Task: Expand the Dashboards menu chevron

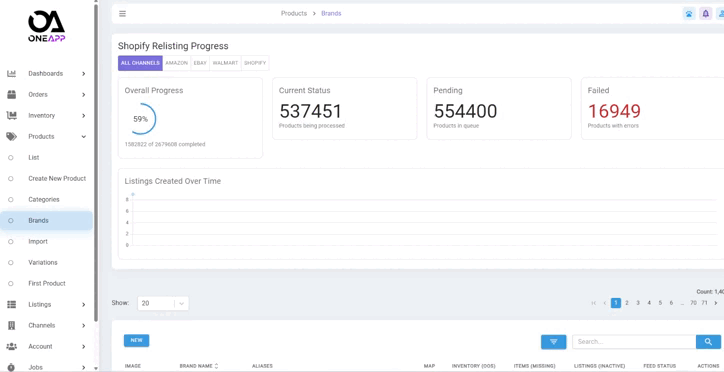Action: [x=84, y=73]
